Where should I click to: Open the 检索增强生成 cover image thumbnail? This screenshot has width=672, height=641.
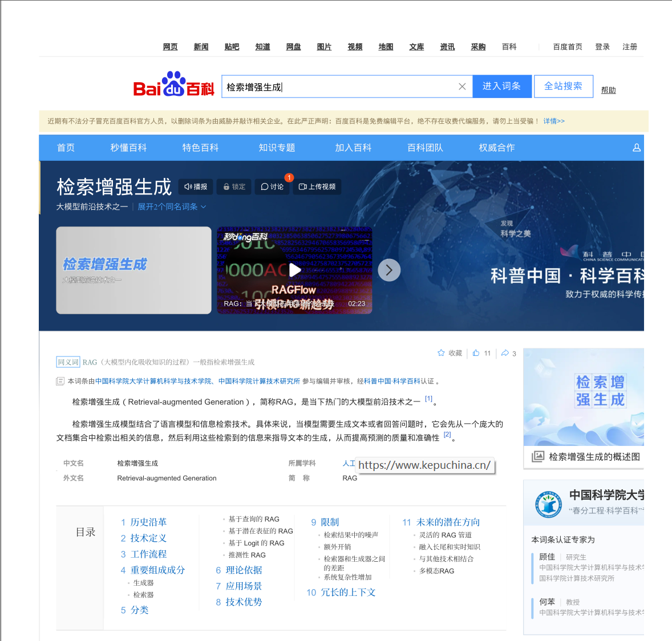pyautogui.click(x=133, y=270)
